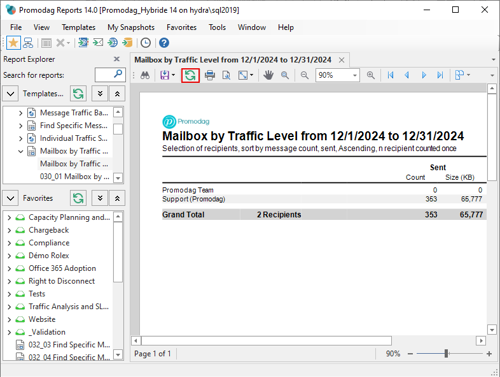
Task: Open the View menu
Action: (42, 27)
